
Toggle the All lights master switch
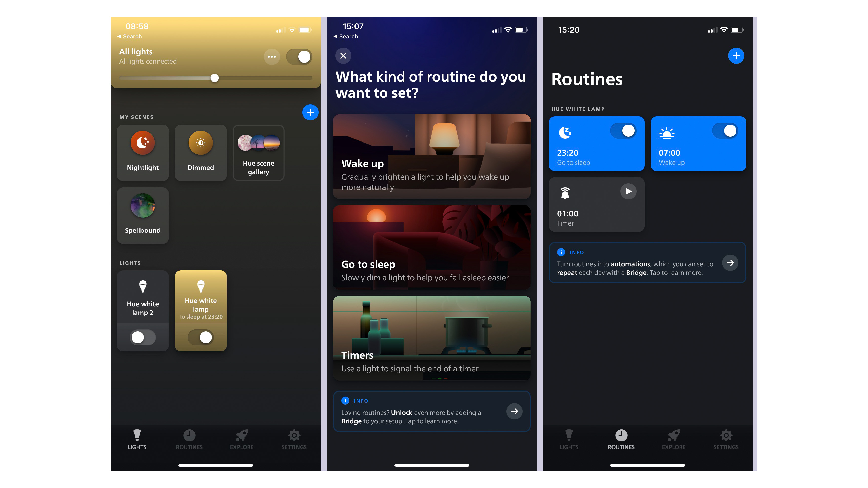300,55
